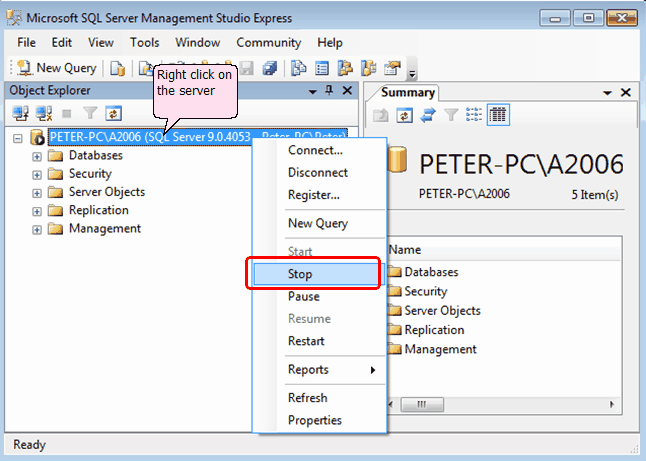Open the File menu
This screenshot has width=646, height=461.
tap(26, 42)
